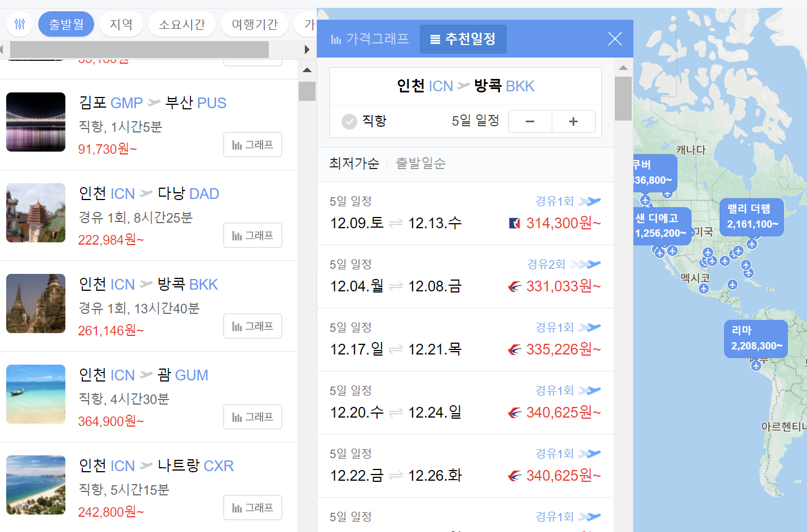
Task: Open 그래프 for Incheon to Nha Trang
Action: 252,508
